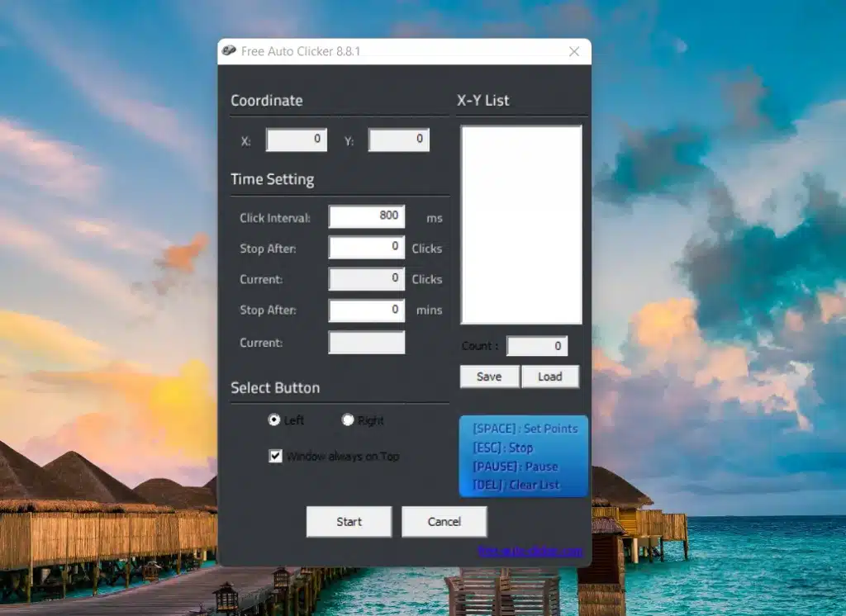
Task: Click the Free Auto Clicker 8.8.1 title
Action: point(301,51)
